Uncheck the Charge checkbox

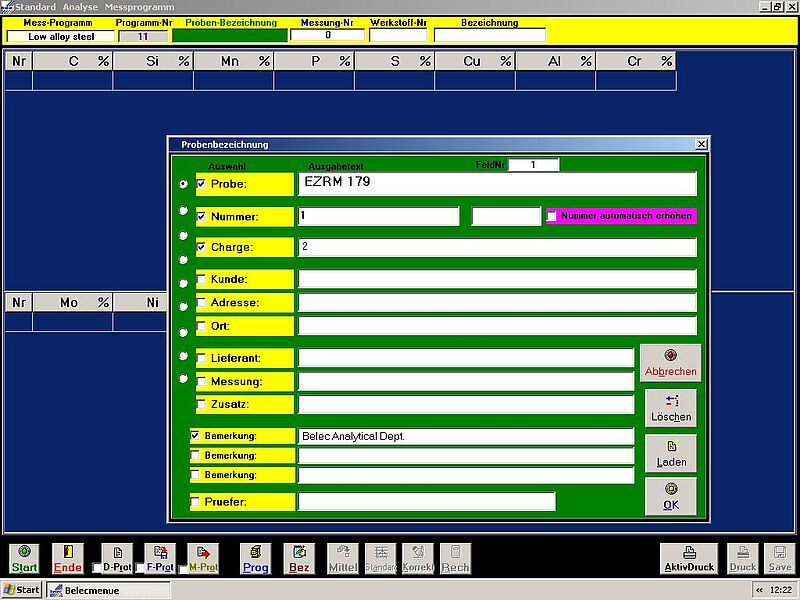(x=202, y=247)
